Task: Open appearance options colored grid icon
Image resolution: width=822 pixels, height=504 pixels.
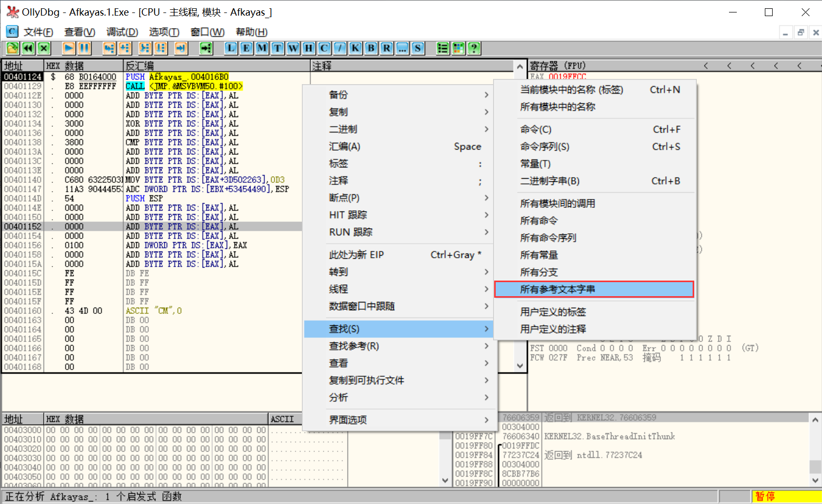Action: click(x=458, y=48)
